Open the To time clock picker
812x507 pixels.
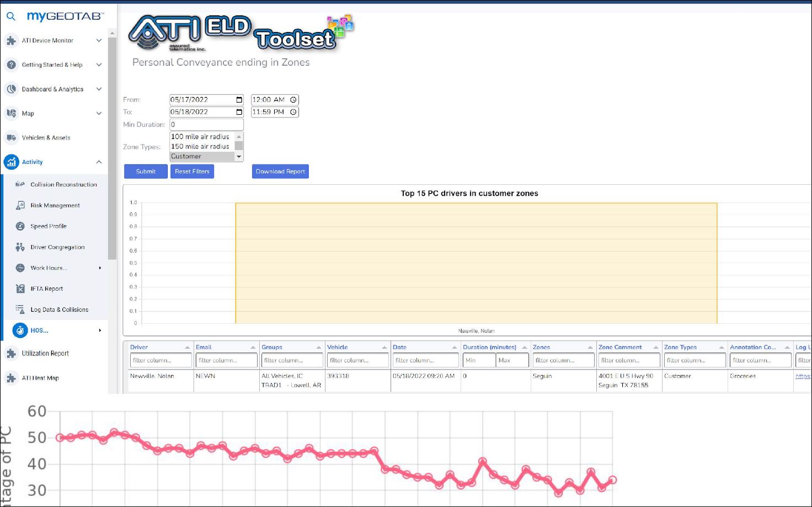click(293, 112)
